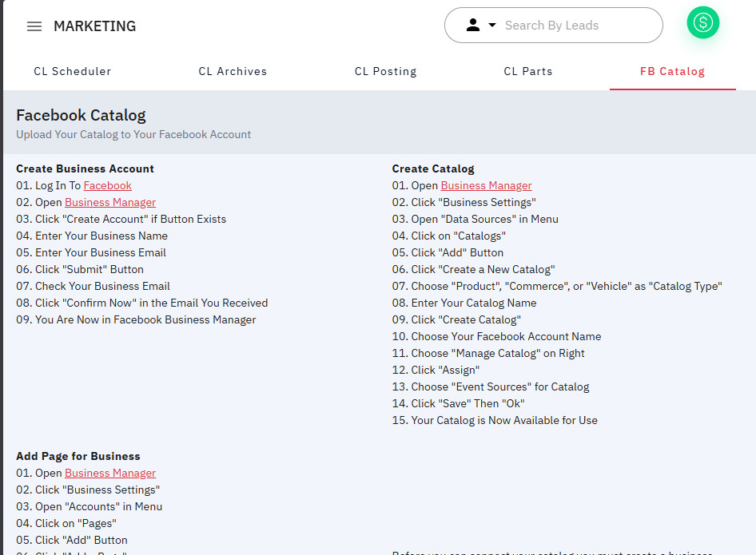
Task: Click step 'Click "Create a New Catalog"'
Action: pos(473,269)
